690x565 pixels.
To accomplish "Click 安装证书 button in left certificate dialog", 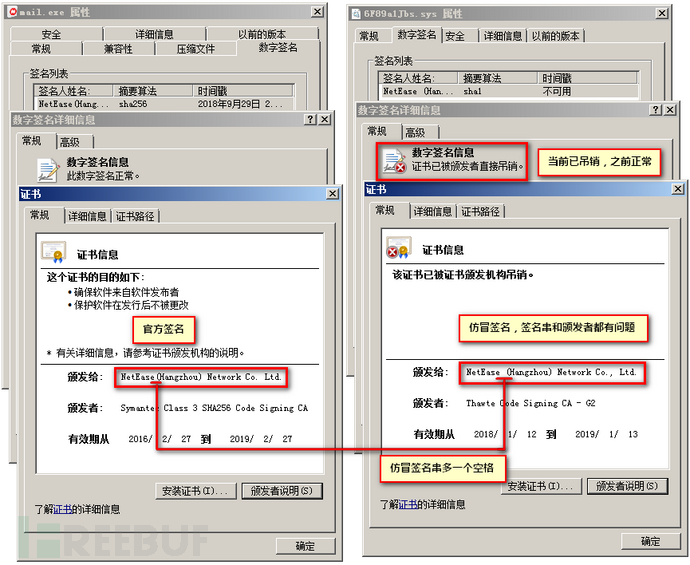I will click(196, 491).
